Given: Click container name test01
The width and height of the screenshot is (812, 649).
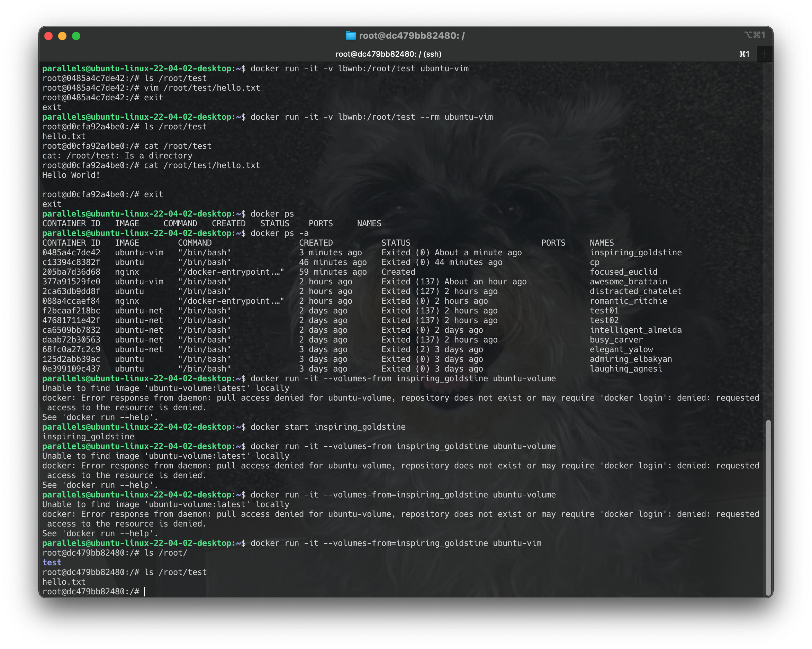Looking at the screenshot, I should click(x=604, y=311).
